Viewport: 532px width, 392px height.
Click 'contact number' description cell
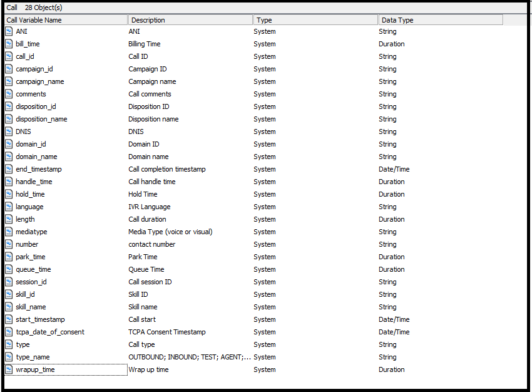point(151,245)
